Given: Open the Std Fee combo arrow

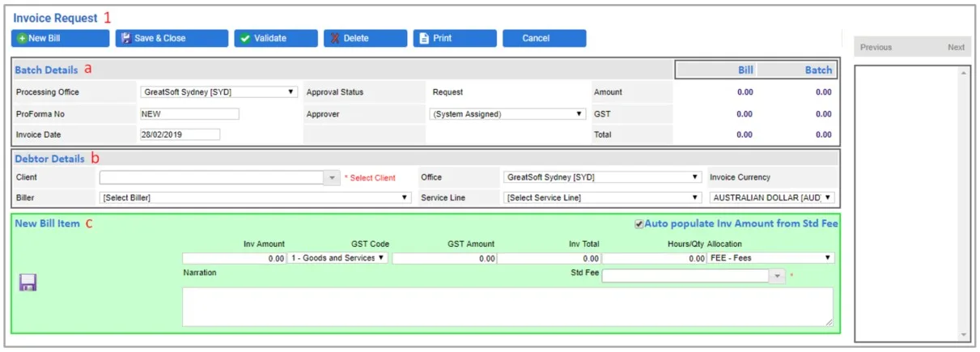Looking at the screenshot, I should click(x=777, y=277).
